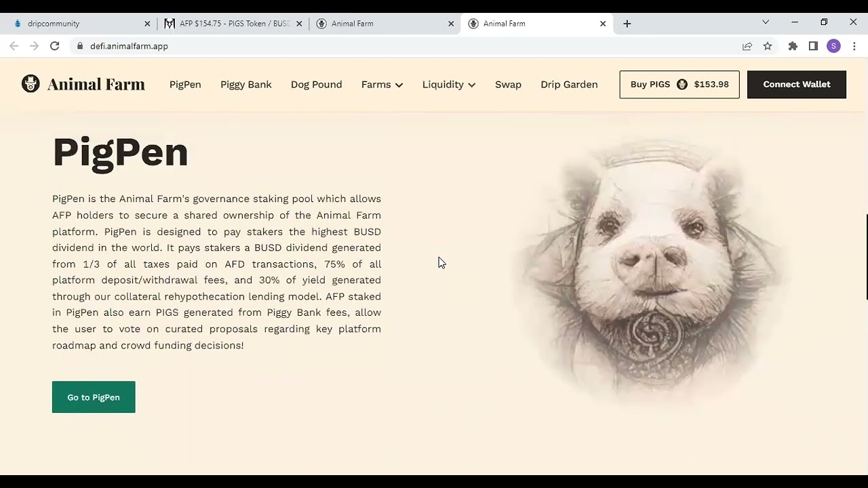This screenshot has height=488, width=868.
Task: Close the AFP PIGS Token tab
Action: [299, 24]
